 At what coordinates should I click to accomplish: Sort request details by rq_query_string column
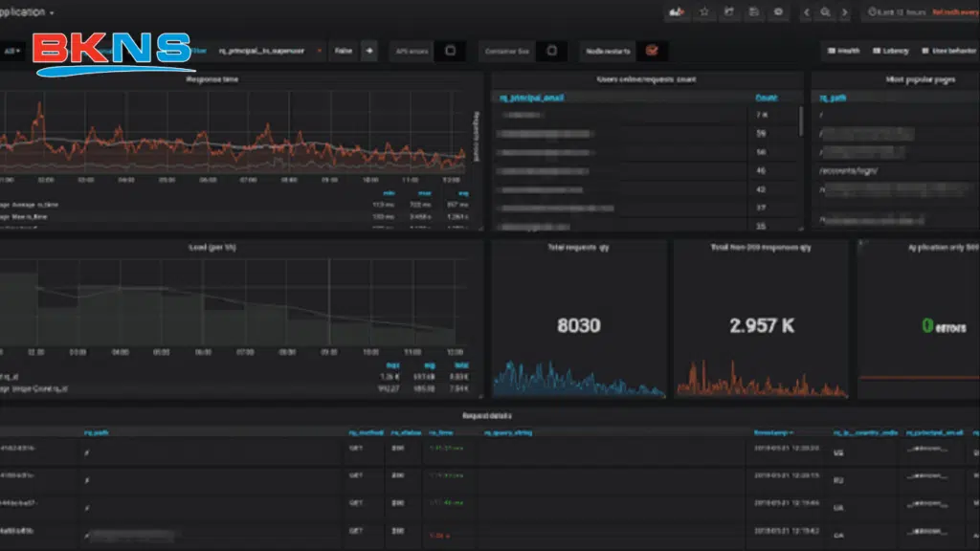507,432
